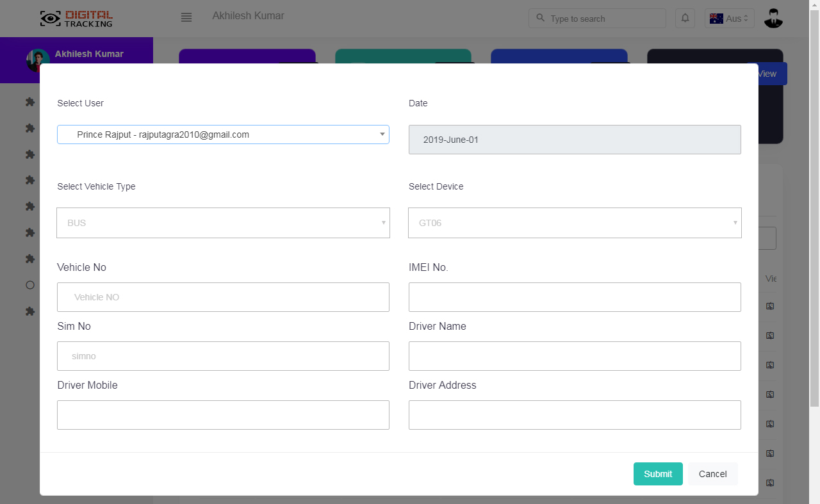Open the Select User dropdown
820x504 pixels.
tap(223, 134)
